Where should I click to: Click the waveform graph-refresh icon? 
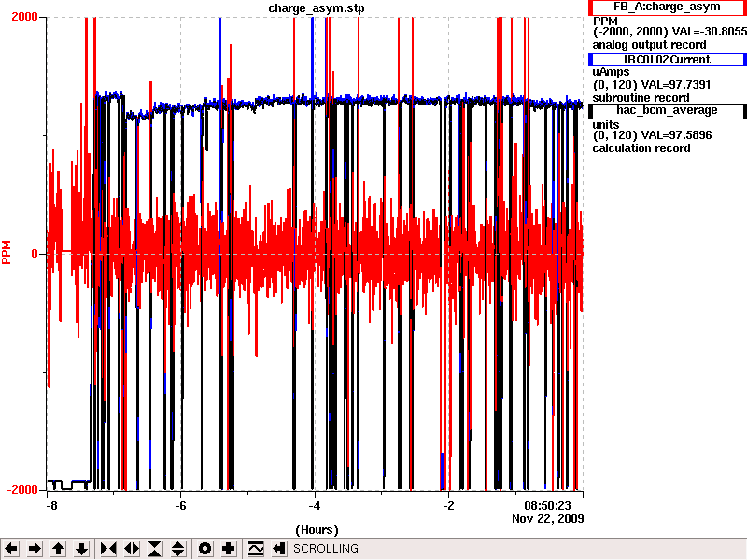[x=256, y=549]
